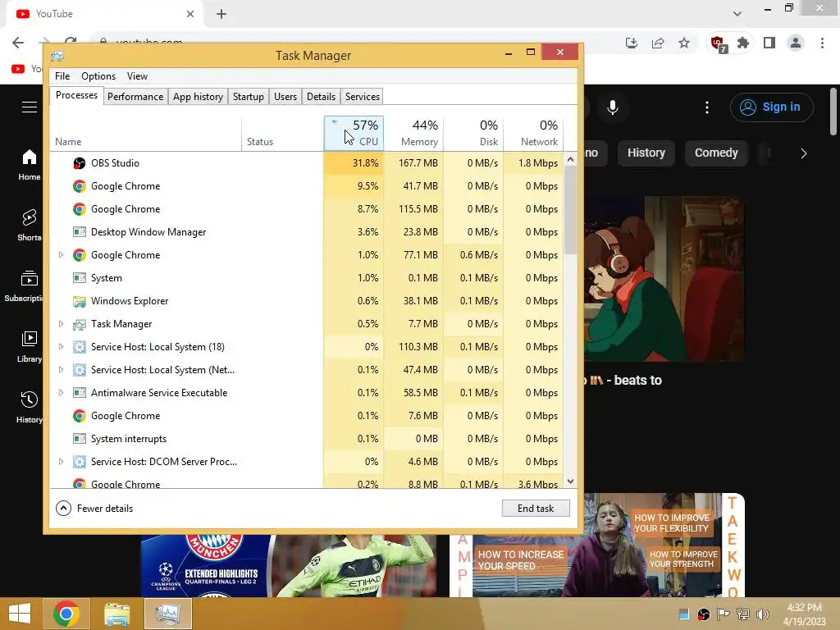Expand Antimalware Service Executable row
This screenshot has width=840, height=630.
(61, 393)
